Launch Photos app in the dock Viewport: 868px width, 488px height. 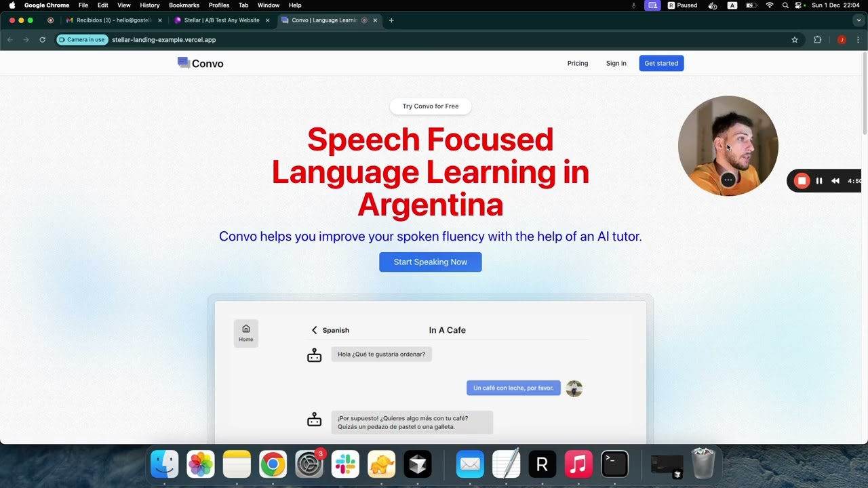(201, 464)
